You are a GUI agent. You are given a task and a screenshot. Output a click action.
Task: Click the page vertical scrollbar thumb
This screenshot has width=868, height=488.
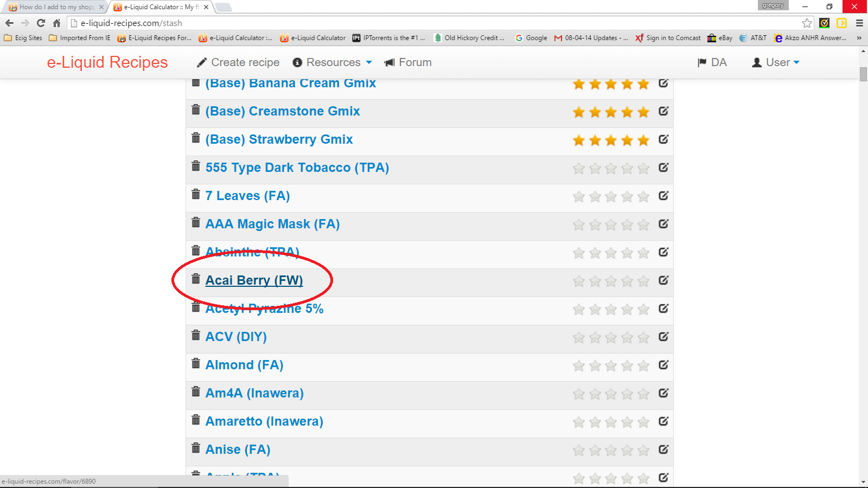(864, 74)
